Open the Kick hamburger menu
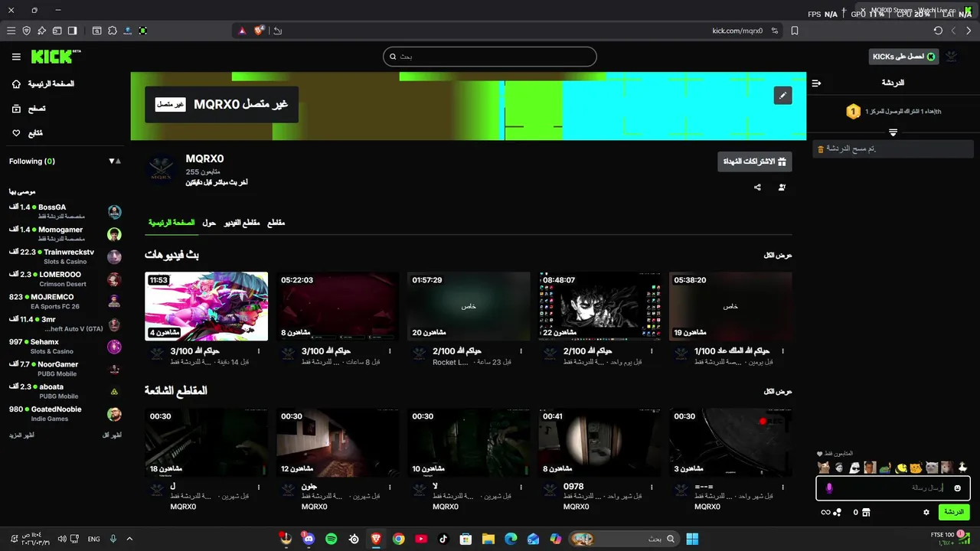Viewport: 980px width, 551px height. coord(16,57)
